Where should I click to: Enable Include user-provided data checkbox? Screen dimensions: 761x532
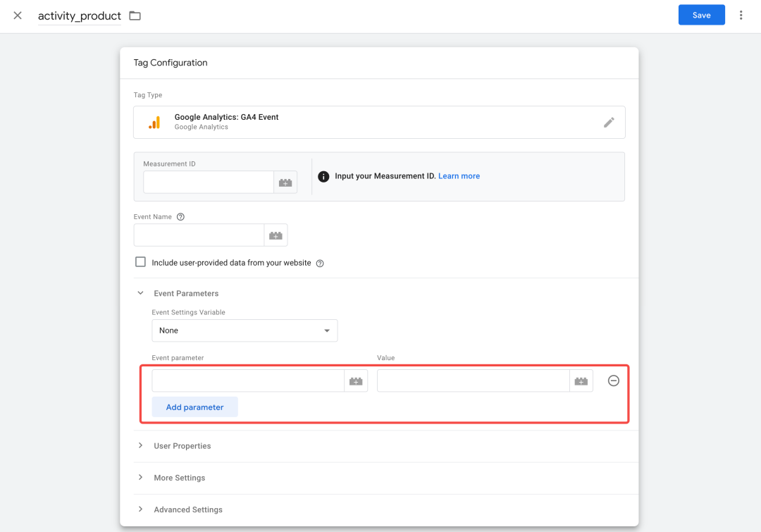[x=140, y=262]
